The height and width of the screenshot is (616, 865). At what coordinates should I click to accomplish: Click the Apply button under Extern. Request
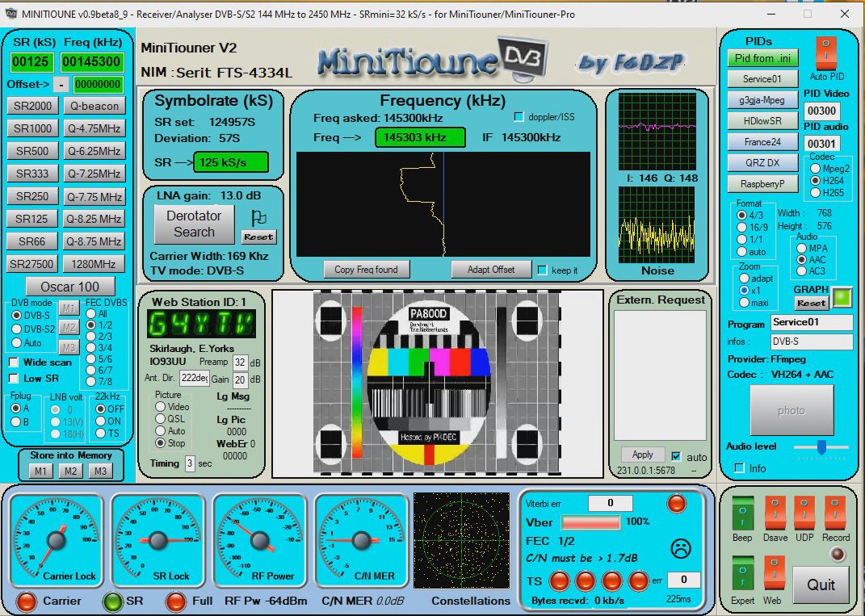pos(642,455)
